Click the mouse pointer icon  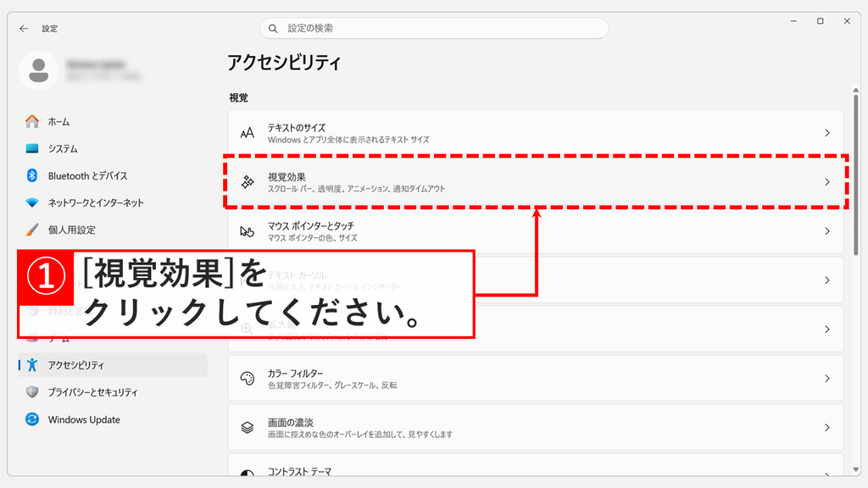[x=247, y=231]
